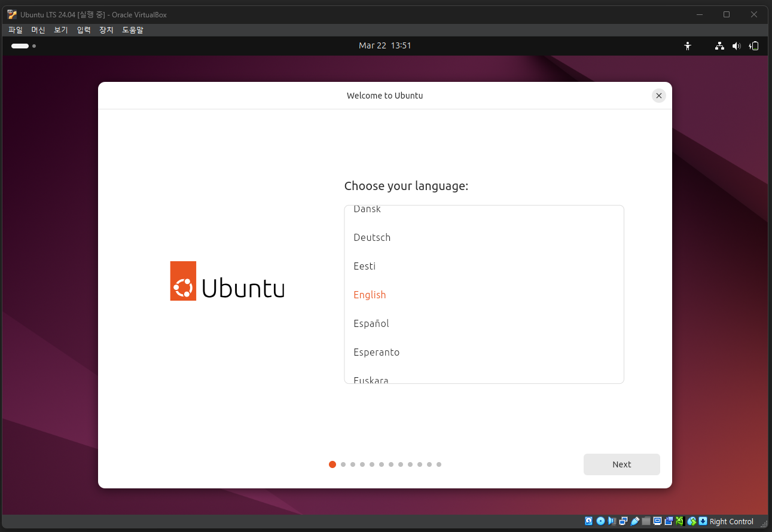The width and height of the screenshot is (772, 532).
Task: Select Dansk language
Action: 484,209
